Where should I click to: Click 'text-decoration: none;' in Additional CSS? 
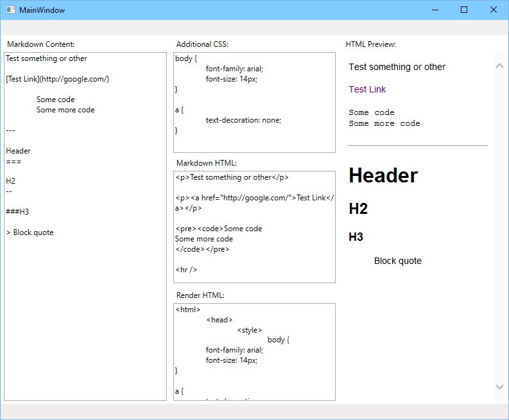click(243, 120)
